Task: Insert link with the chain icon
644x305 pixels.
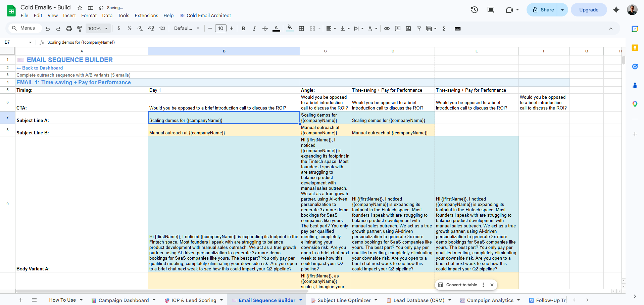Action: tap(387, 29)
